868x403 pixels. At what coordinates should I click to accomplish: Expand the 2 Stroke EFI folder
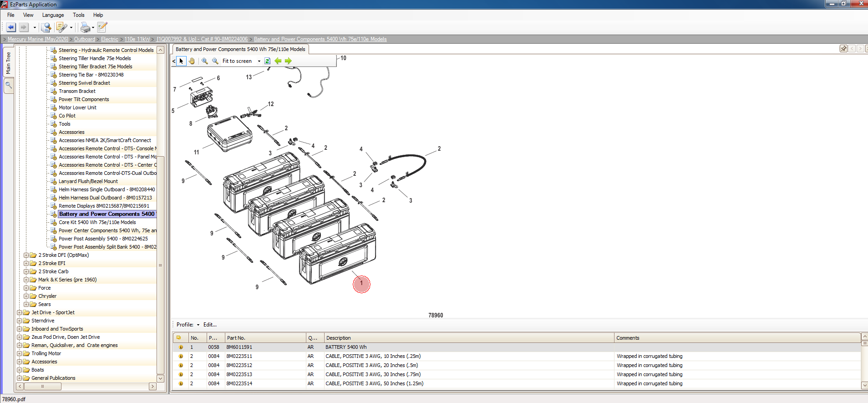(x=26, y=263)
